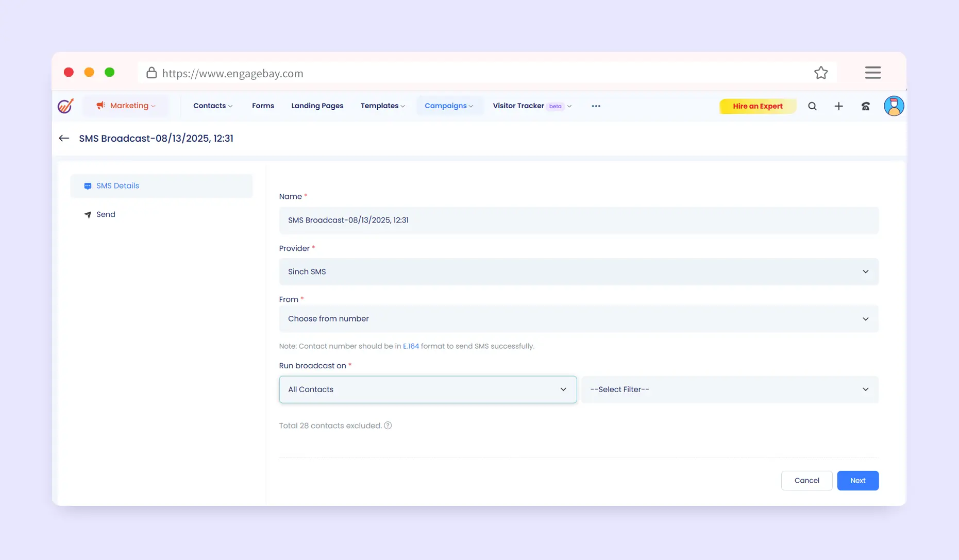Open the Choose from number dropdown
Image resolution: width=959 pixels, height=560 pixels.
point(578,319)
